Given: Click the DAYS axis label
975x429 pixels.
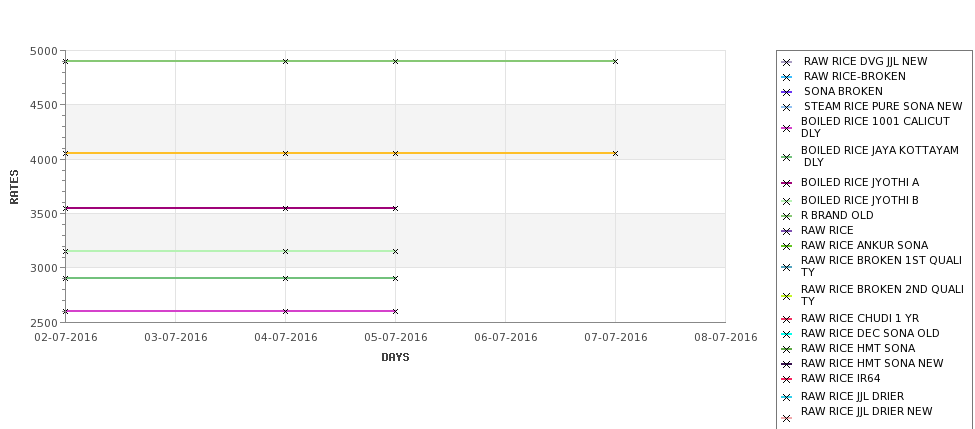Looking at the screenshot, I should [x=395, y=357].
